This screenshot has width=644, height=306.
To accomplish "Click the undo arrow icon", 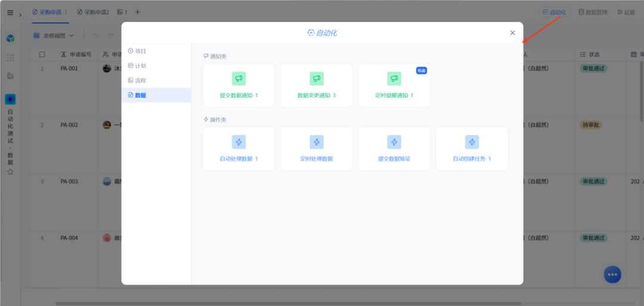I will pyautogui.click(x=95, y=36).
